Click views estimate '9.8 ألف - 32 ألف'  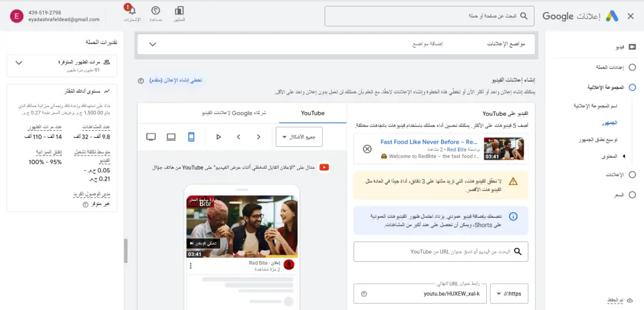pyautogui.click(x=91, y=137)
